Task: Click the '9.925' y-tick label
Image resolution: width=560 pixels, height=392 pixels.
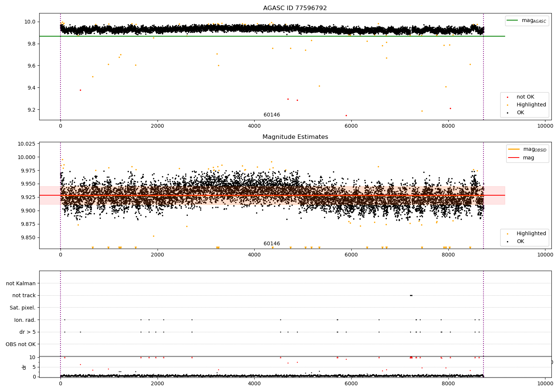Action: pos(28,197)
